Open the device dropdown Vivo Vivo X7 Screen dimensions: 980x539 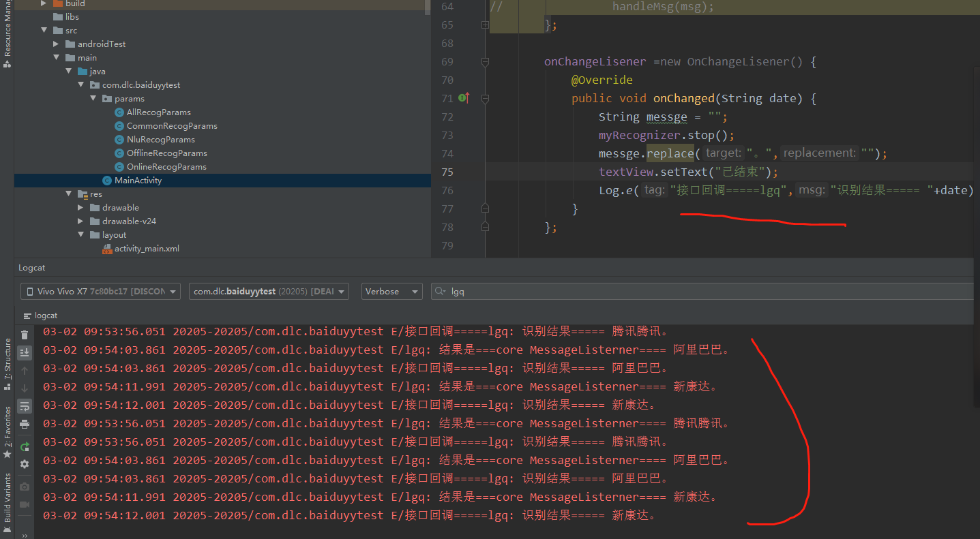(100, 291)
